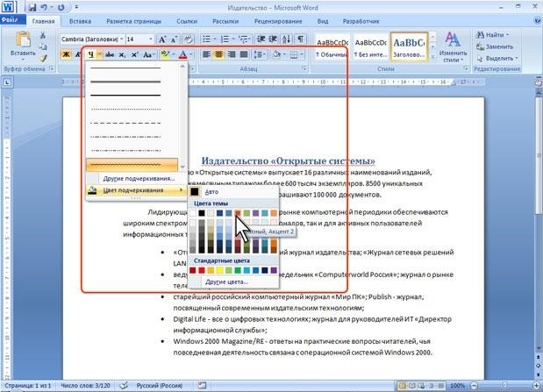Toggle Show paragraph marks (¶)
Viewport: 543px width, 392px height.
[301, 39]
